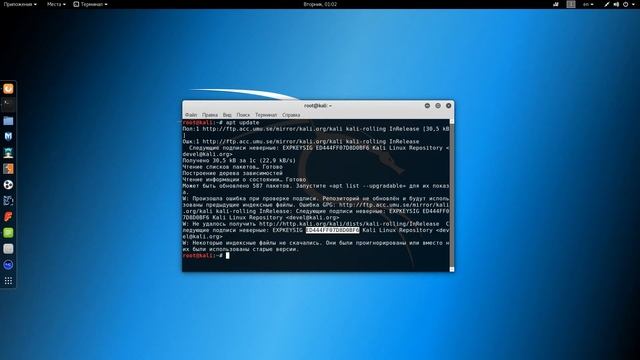Open the Files folder icon in dock
Image resolution: width=640 pixels, height=360 pixels.
[x=8, y=120]
